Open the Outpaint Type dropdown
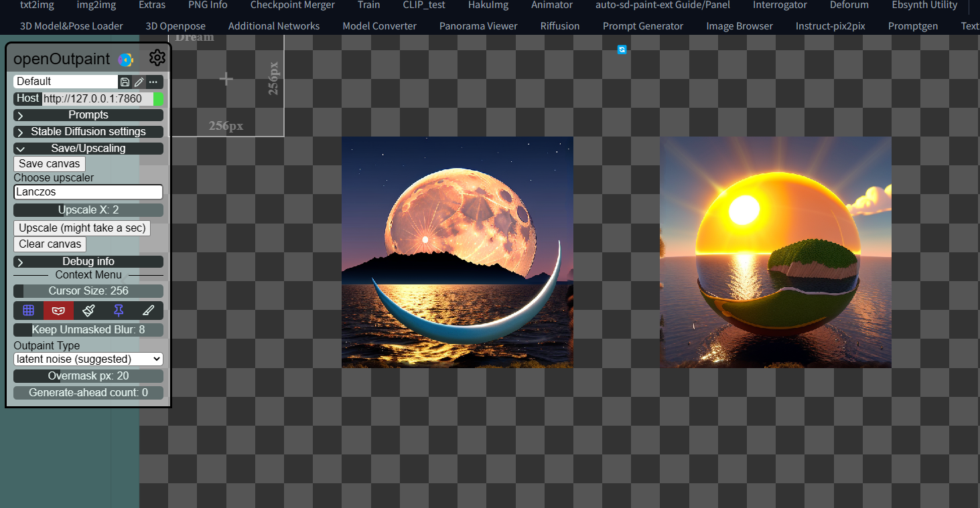Viewport: 980px width, 508px height. click(88, 359)
